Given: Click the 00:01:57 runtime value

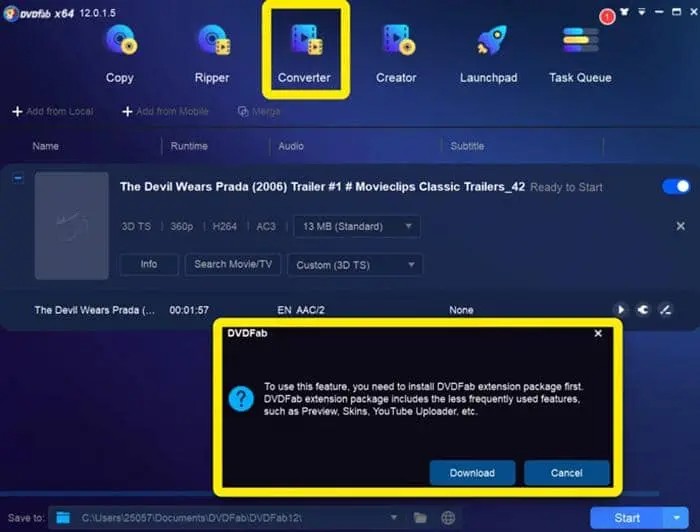Looking at the screenshot, I should (x=189, y=310).
